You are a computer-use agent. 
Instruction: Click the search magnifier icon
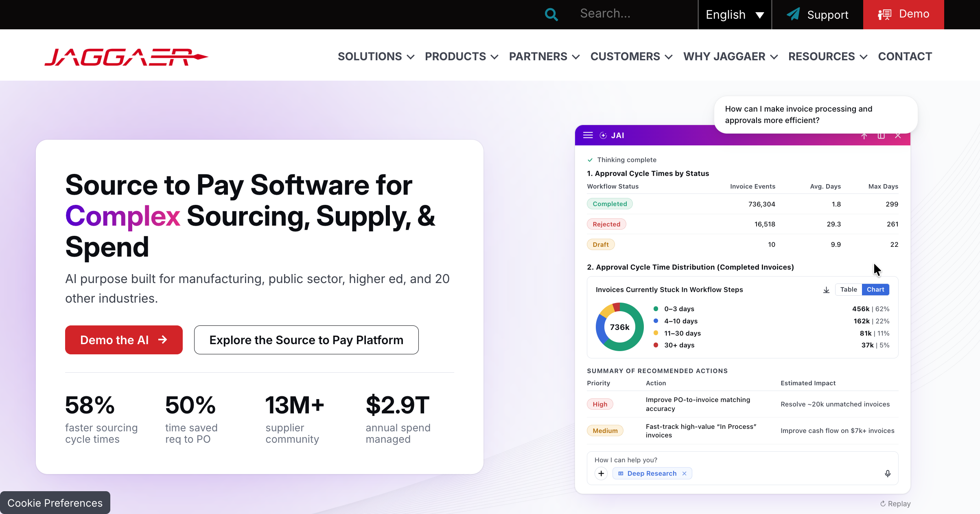(551, 15)
